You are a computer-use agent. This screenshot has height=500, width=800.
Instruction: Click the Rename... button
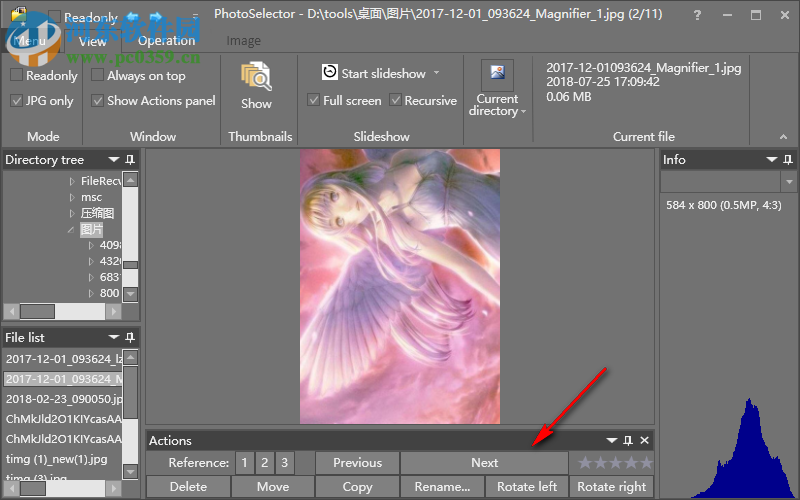[x=442, y=487]
